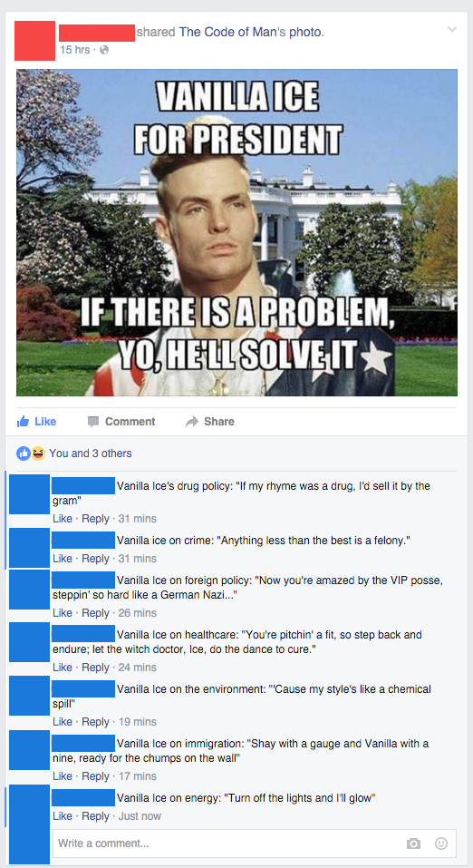473x868 pixels.
Task: Reply to the foreign policy comment
Action: (x=96, y=613)
